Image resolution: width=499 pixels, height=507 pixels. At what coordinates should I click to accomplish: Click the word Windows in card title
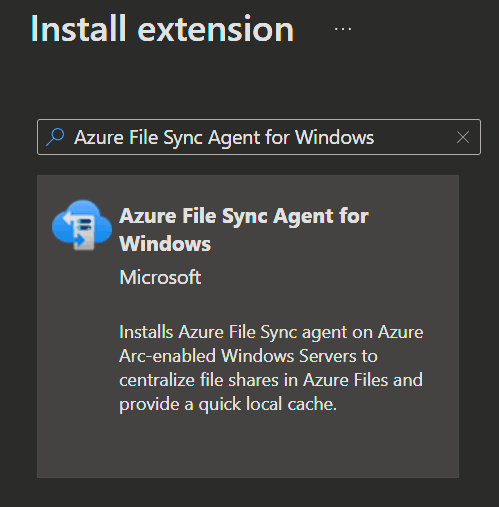pyautogui.click(x=165, y=244)
